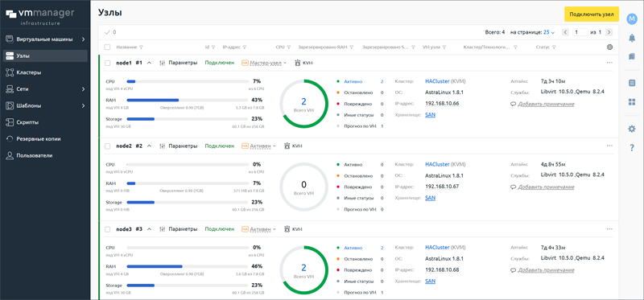Click the filter icon next to Название
The height and width of the screenshot is (300, 644).
[x=142, y=47]
